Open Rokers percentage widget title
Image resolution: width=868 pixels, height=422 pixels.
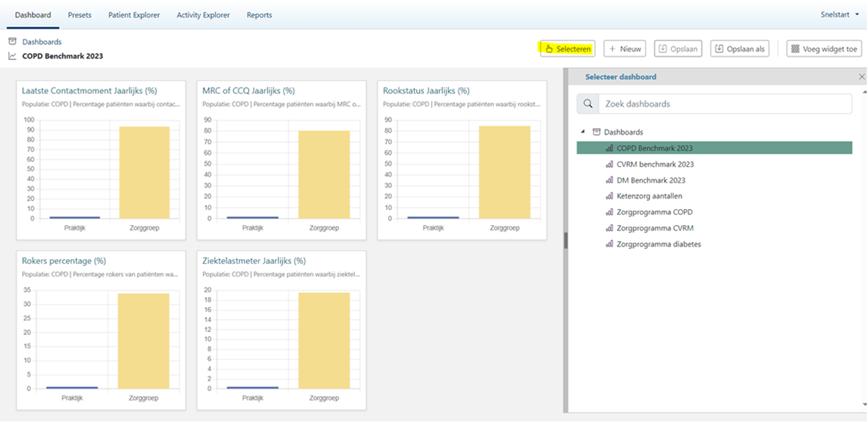[x=64, y=261]
